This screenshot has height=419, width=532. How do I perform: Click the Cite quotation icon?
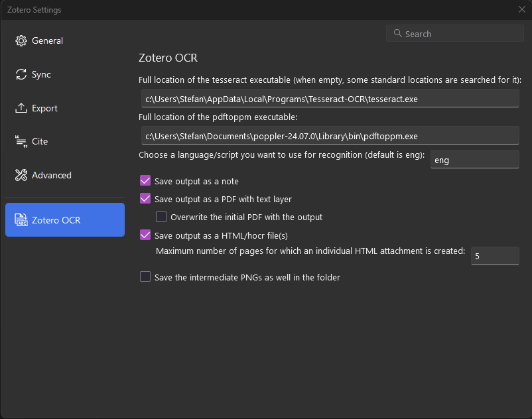pos(21,141)
